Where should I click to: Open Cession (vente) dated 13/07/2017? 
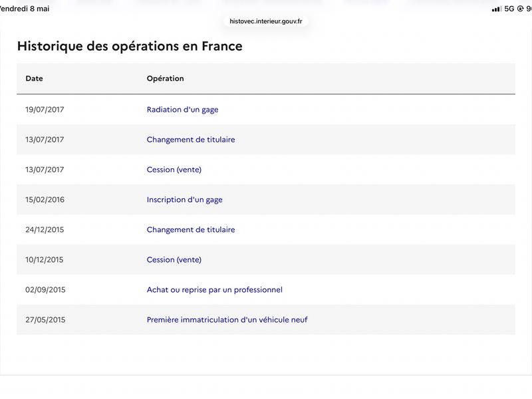[174, 170]
